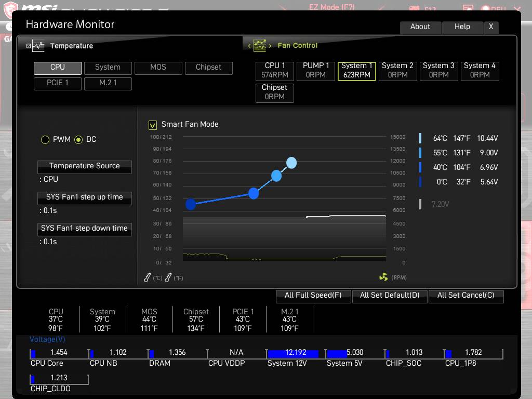The width and height of the screenshot is (532, 399).
Task: Choose the System 2 fan header
Action: point(398,71)
